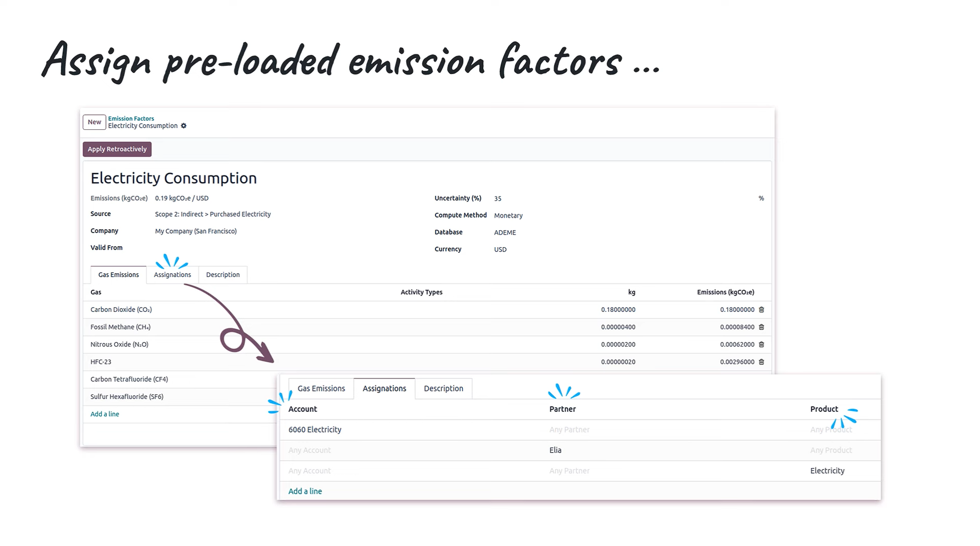Select the 6060 Electricity account row
This screenshot has width=980, height=546.
315,429
